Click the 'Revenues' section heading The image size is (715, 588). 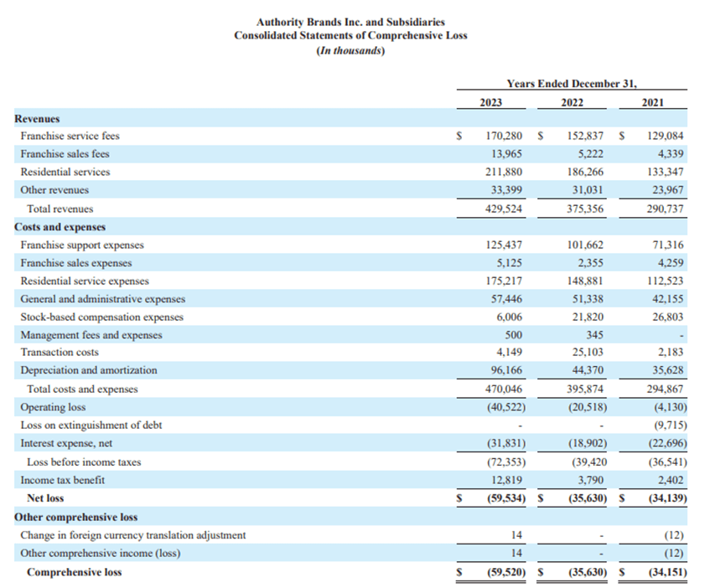[x=37, y=119]
